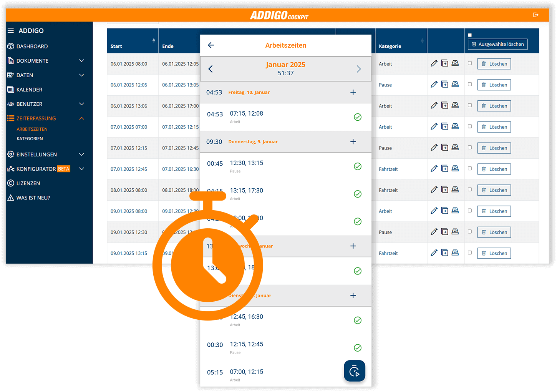The width and height of the screenshot is (557, 392).
Task: Click the Ende column header
Action: pos(179,41)
